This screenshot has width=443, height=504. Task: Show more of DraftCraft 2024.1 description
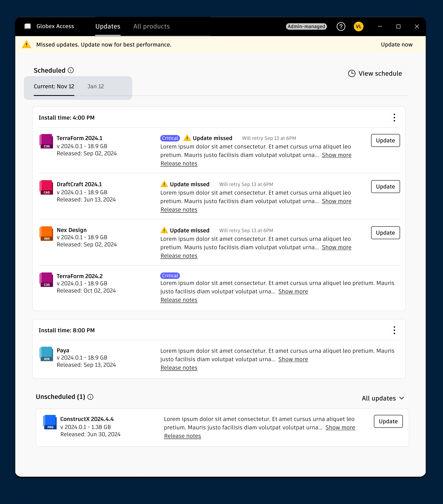pos(337,201)
